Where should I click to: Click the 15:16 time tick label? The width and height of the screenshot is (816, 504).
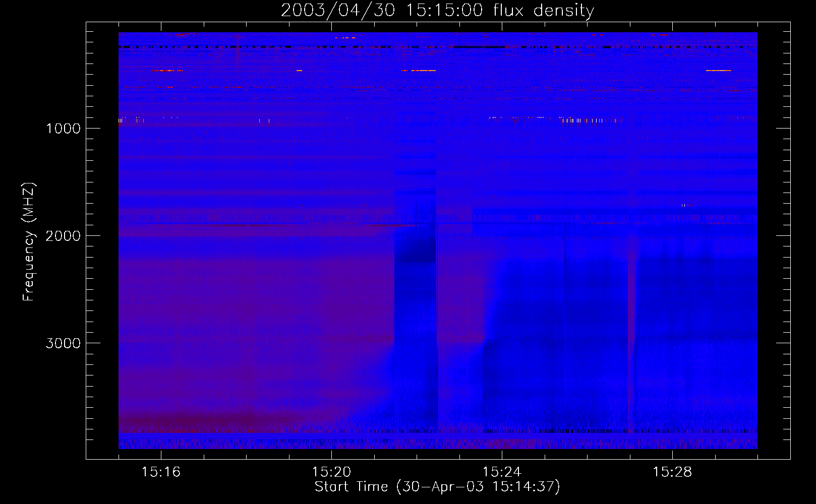pos(161,472)
